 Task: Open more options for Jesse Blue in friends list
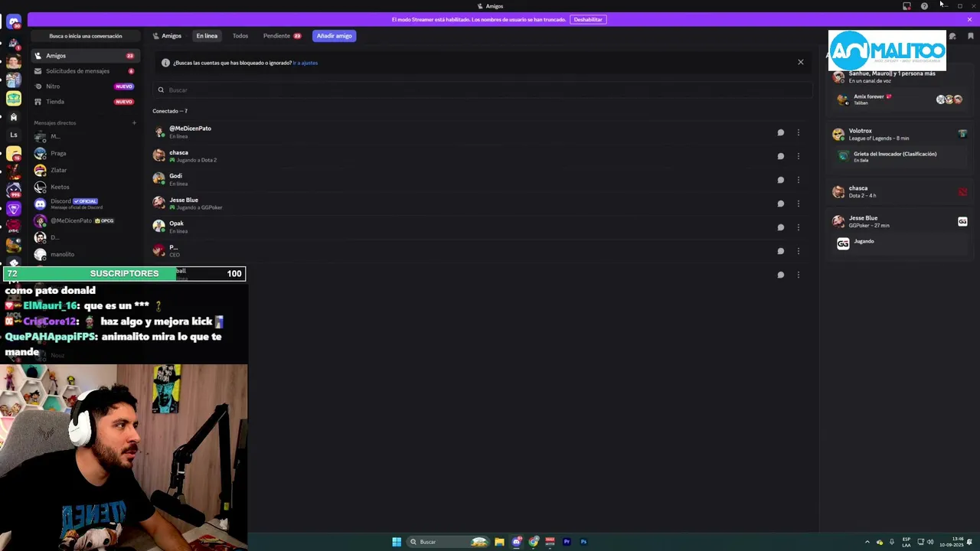pos(799,204)
